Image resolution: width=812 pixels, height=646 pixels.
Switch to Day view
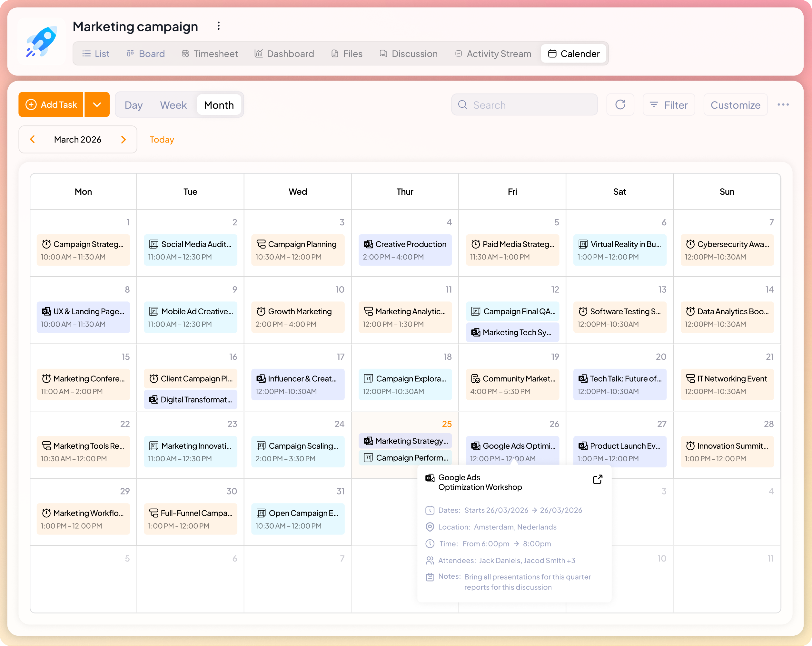pyautogui.click(x=133, y=105)
